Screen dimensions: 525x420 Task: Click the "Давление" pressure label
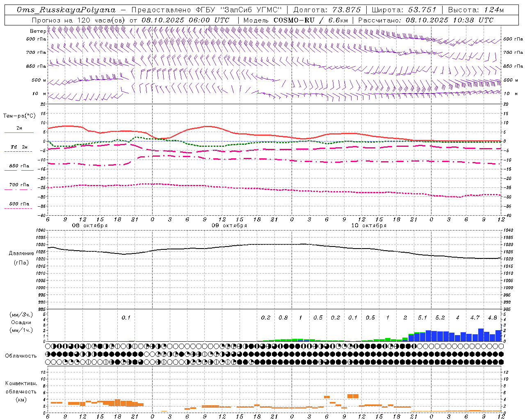(21, 253)
